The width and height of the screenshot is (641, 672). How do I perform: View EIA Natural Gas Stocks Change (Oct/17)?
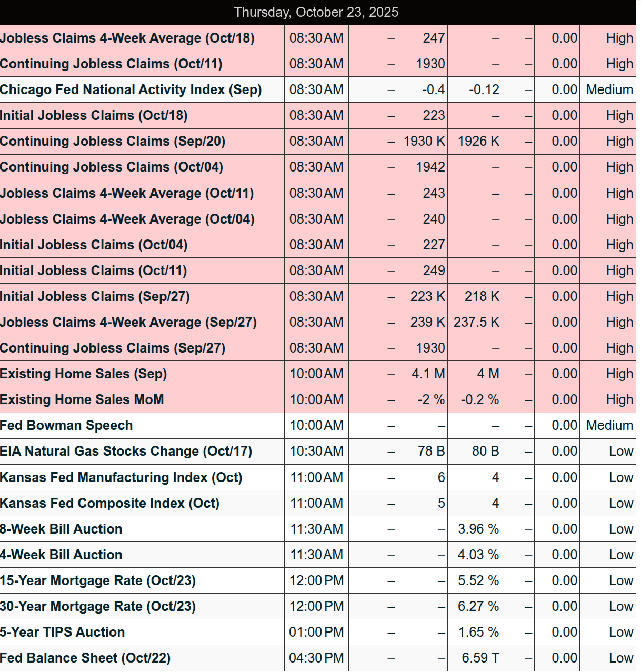126,452
